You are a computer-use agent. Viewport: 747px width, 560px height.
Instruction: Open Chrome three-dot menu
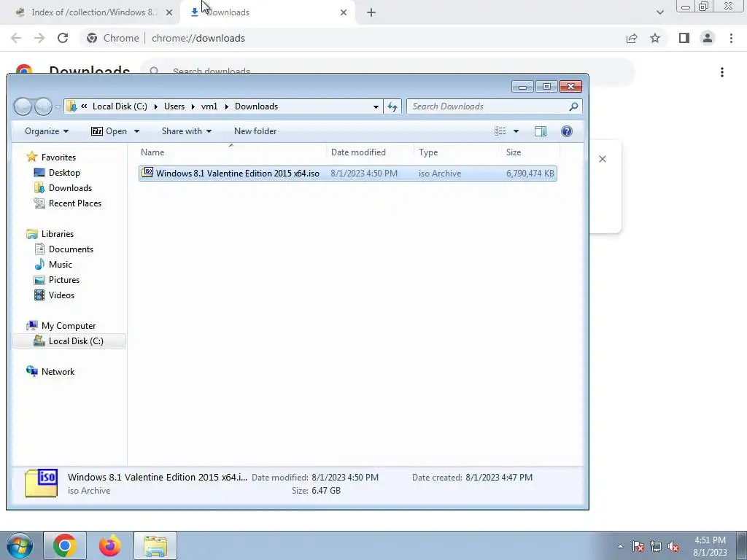(x=731, y=38)
